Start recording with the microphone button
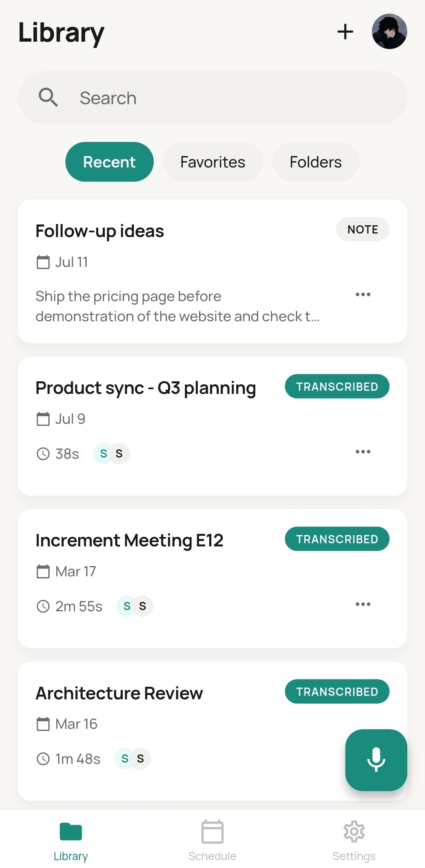The image size is (425, 868). (376, 760)
